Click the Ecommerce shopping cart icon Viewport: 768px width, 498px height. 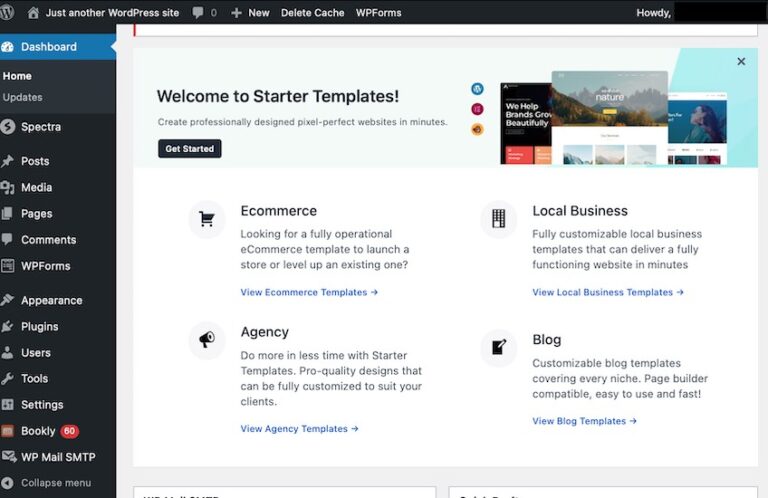pos(207,219)
